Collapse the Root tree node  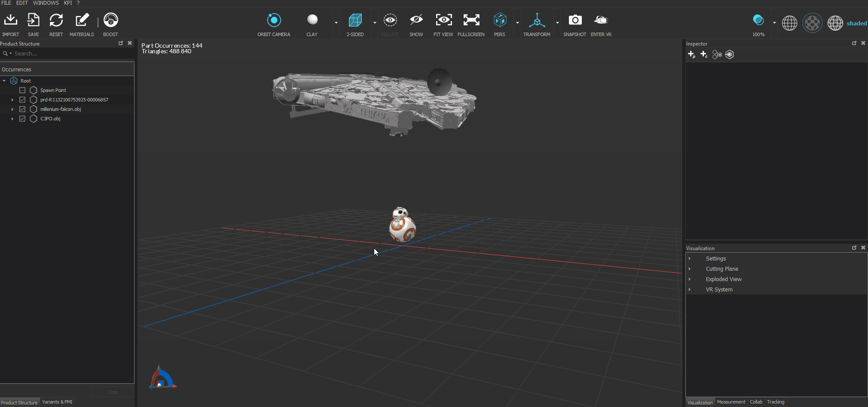pos(4,81)
